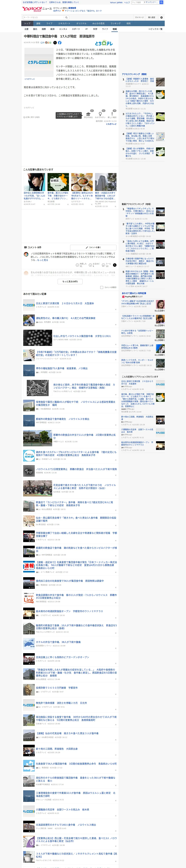Open video ranking item 万博会場で意識不明
The height and width of the screenshot is (868, 186).
point(140,261)
